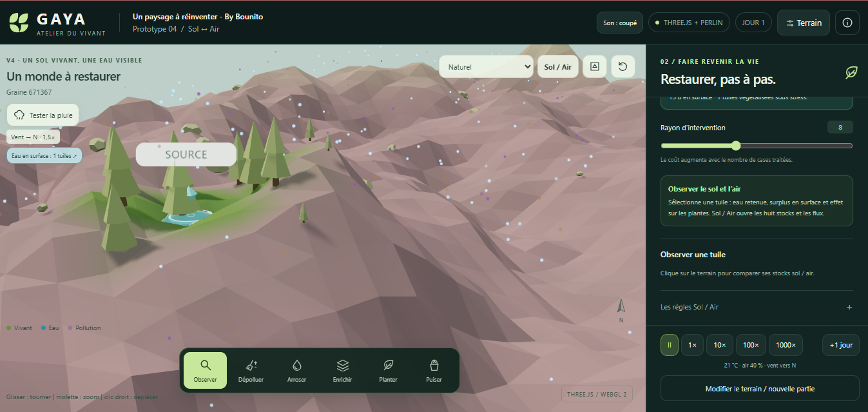Click the Pollution legend entry
This screenshot has width=868, height=412.
[84, 328]
